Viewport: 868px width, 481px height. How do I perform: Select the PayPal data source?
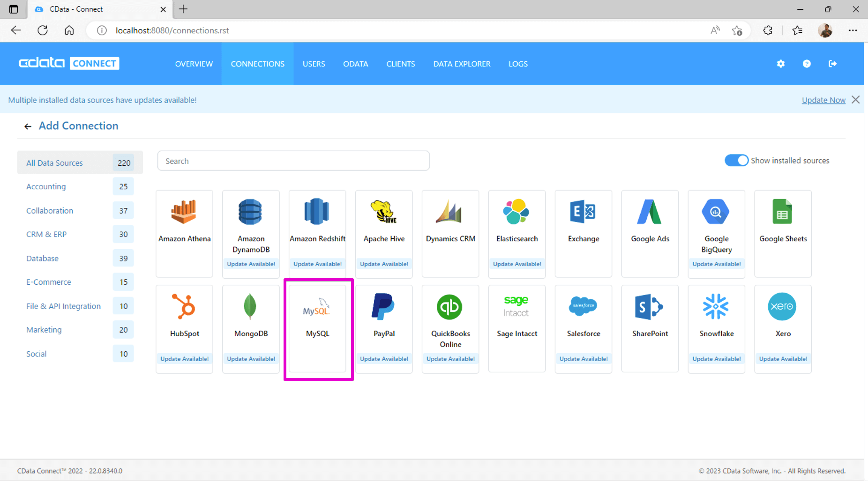click(384, 329)
